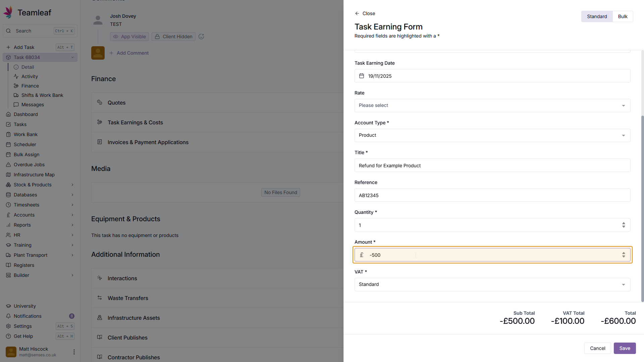Switch form mode to Bulk
644x362 pixels.
623,16
